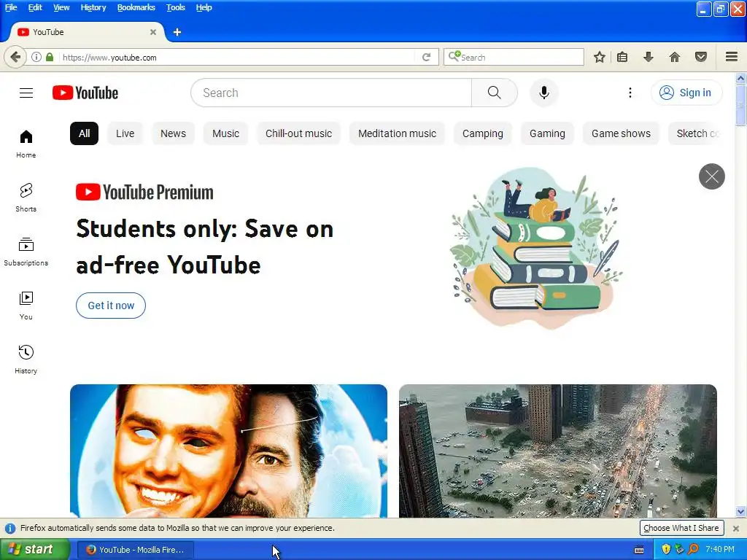Reload the page with refresh icon
Image resolution: width=747 pixels, height=560 pixels.
coord(426,57)
